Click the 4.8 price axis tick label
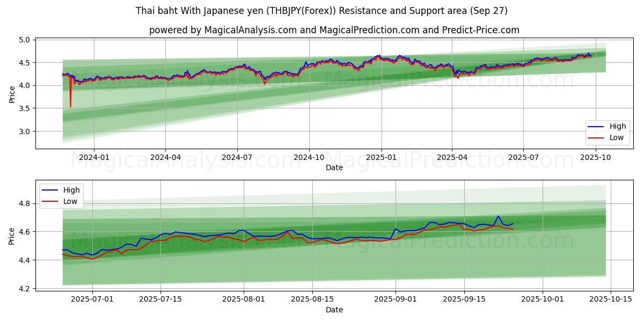Viewport: 644px width, 322px height. click(24, 204)
